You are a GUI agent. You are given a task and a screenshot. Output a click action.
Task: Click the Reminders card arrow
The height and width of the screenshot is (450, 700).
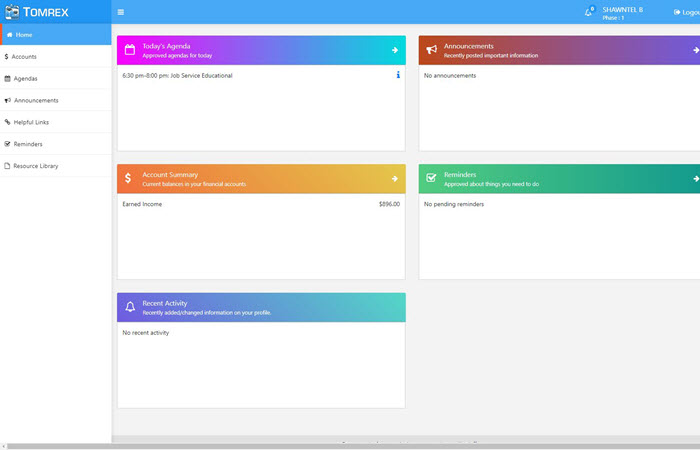(x=696, y=179)
